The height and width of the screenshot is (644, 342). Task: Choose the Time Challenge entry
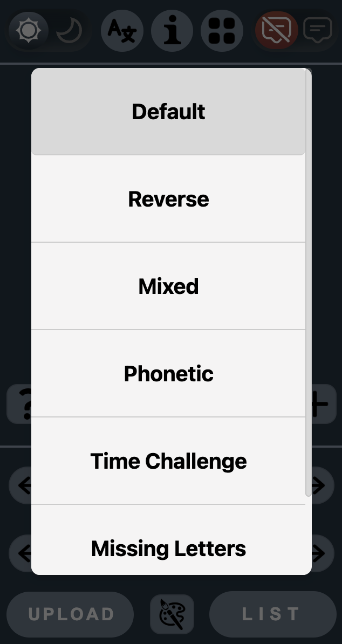(168, 461)
